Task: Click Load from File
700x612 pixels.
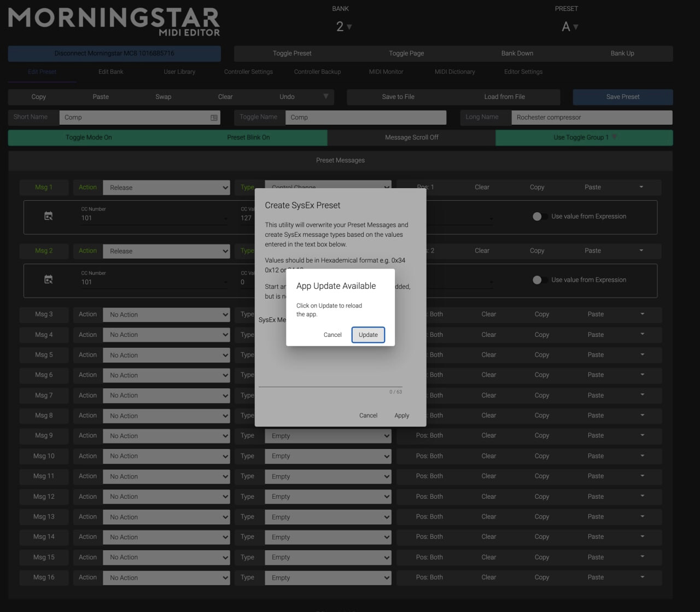Action: coord(505,97)
